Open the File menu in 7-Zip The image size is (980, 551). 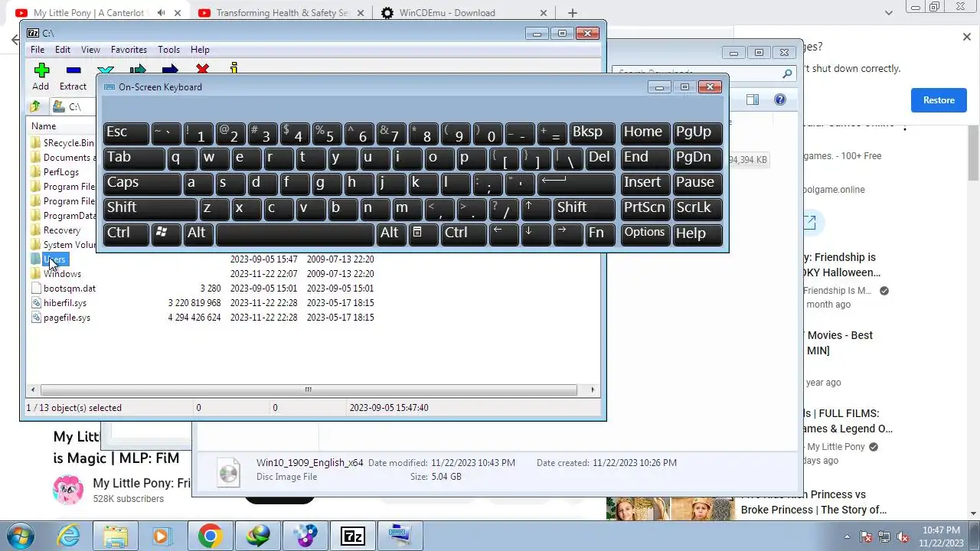(x=37, y=50)
